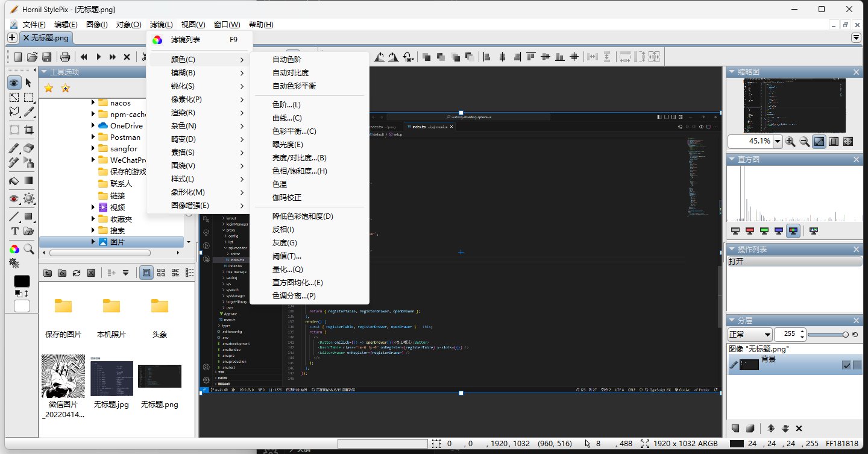Click the black foreground color swatch
This screenshot has width=868, height=454.
pyautogui.click(x=22, y=282)
